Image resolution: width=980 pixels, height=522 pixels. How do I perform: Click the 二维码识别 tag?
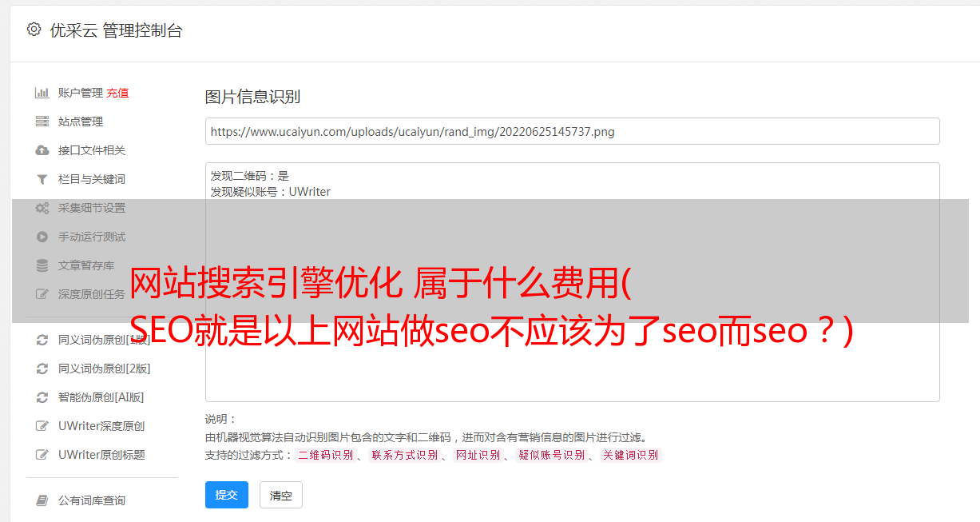325,455
